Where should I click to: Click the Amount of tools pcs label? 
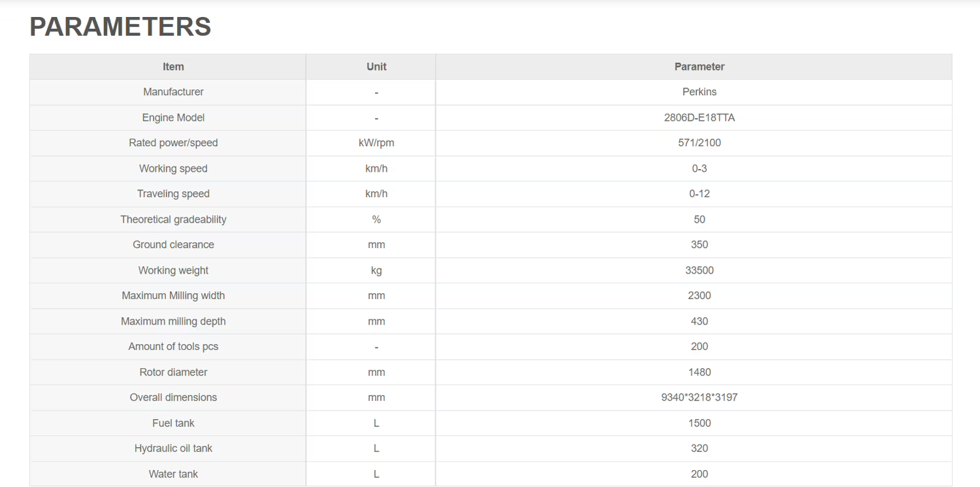(173, 347)
